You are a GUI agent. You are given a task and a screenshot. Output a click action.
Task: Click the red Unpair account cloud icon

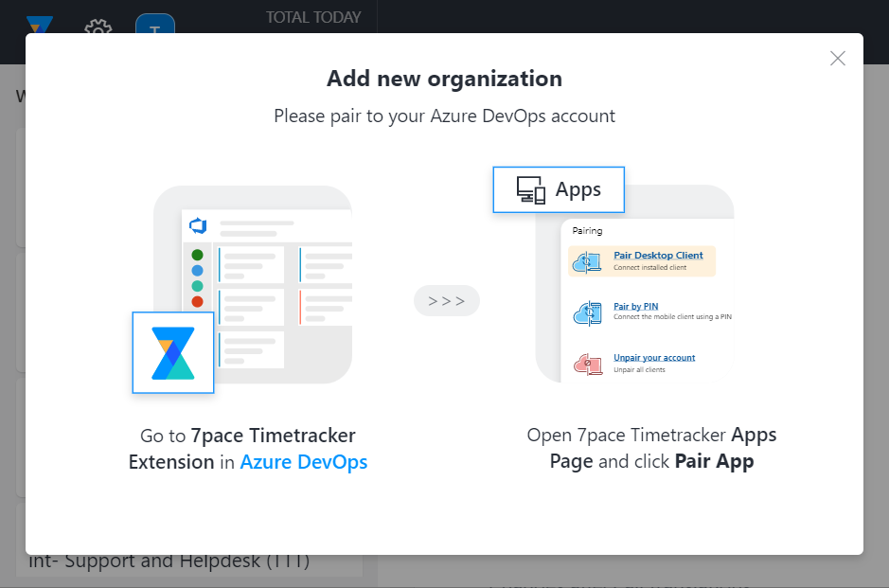587,364
